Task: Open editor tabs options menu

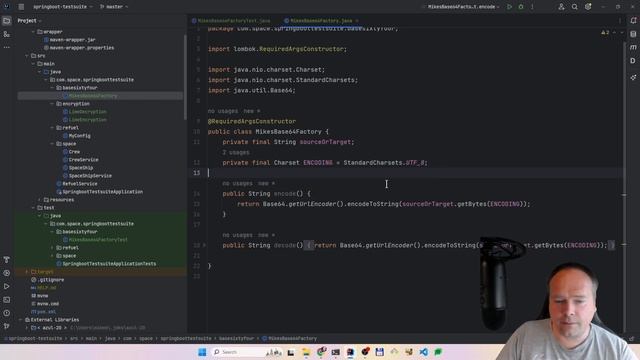Action: click(620, 20)
